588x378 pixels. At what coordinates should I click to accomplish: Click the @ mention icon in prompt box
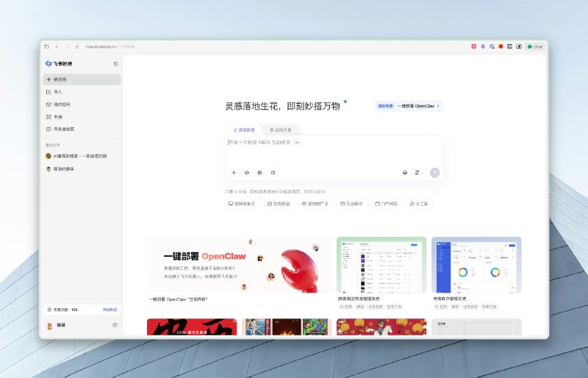point(259,172)
